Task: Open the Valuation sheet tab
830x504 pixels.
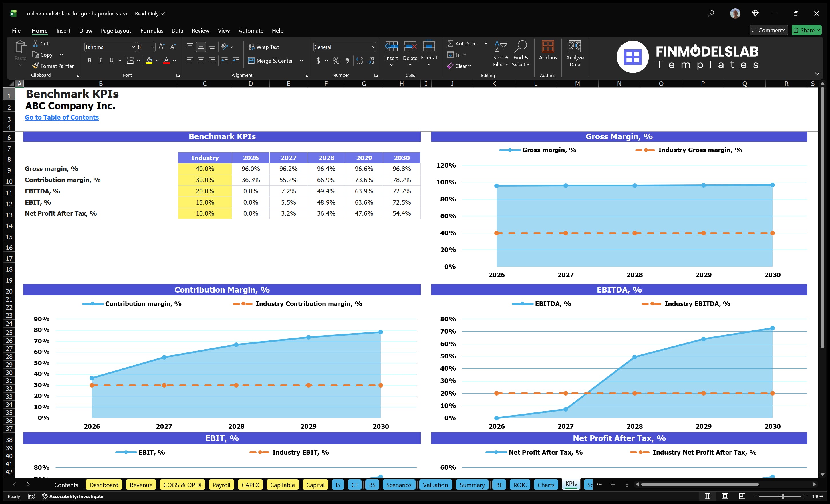Action: pos(435,485)
